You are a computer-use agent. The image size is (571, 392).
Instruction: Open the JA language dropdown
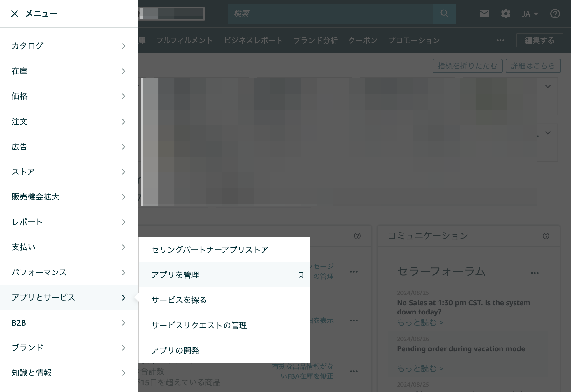tap(530, 14)
